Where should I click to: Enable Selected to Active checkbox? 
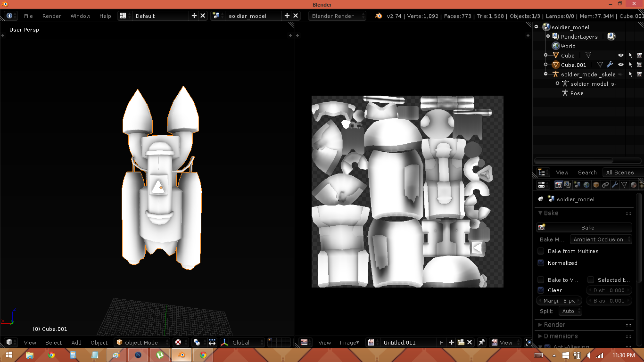coord(591,280)
